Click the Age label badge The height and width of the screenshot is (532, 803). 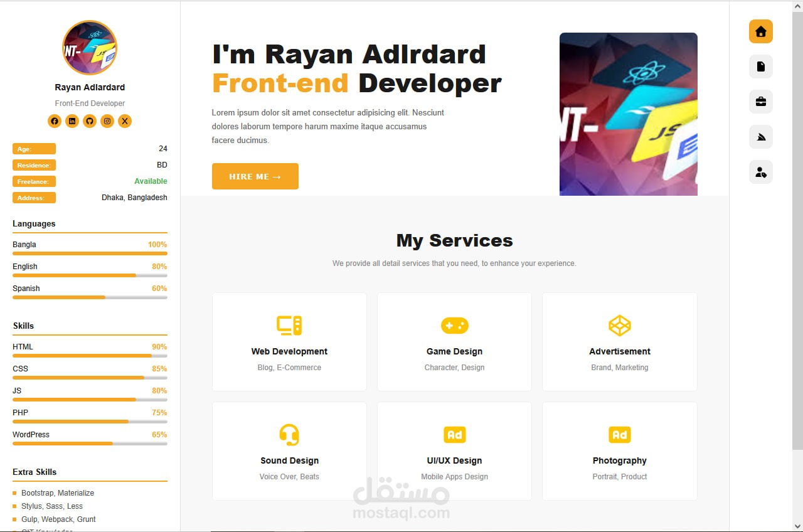[x=34, y=149]
